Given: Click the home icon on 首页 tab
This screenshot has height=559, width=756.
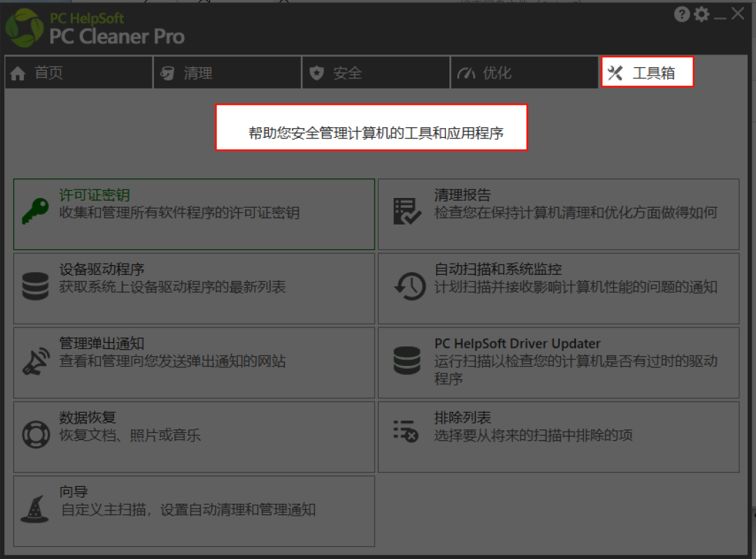Looking at the screenshot, I should pyautogui.click(x=17, y=73).
